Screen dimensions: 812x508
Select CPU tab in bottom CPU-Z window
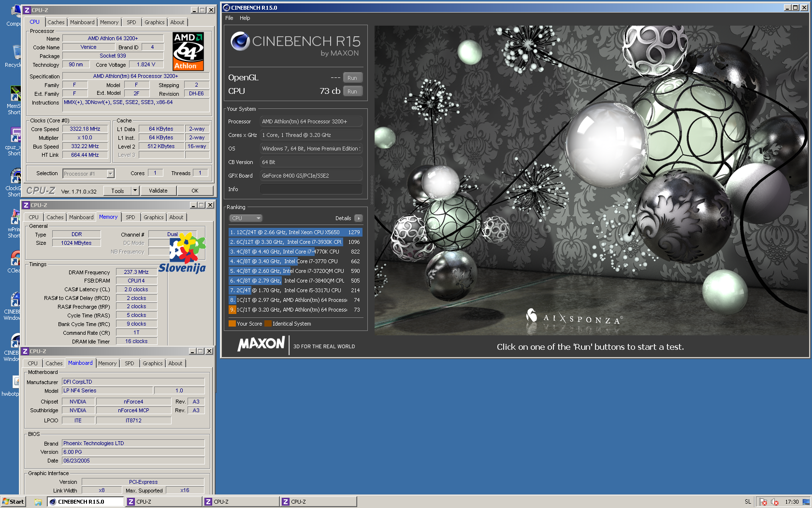coord(33,363)
